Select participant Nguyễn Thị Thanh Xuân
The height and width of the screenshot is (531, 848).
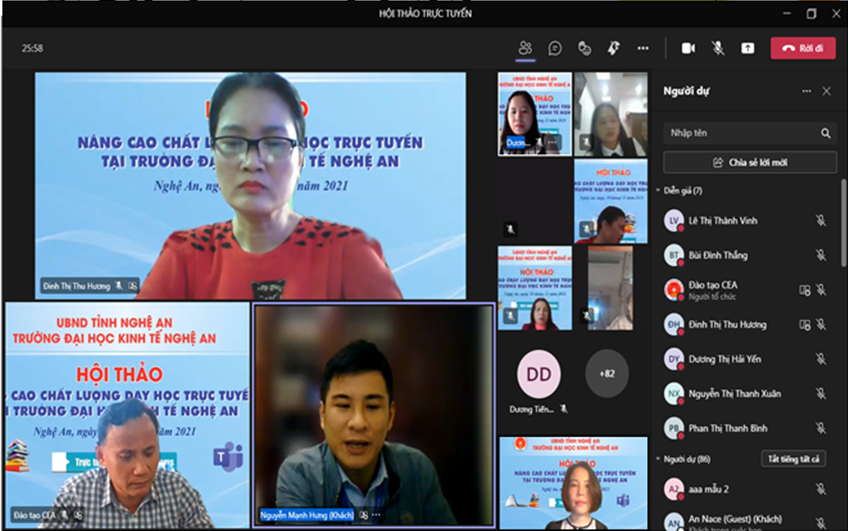pyautogui.click(x=749, y=394)
